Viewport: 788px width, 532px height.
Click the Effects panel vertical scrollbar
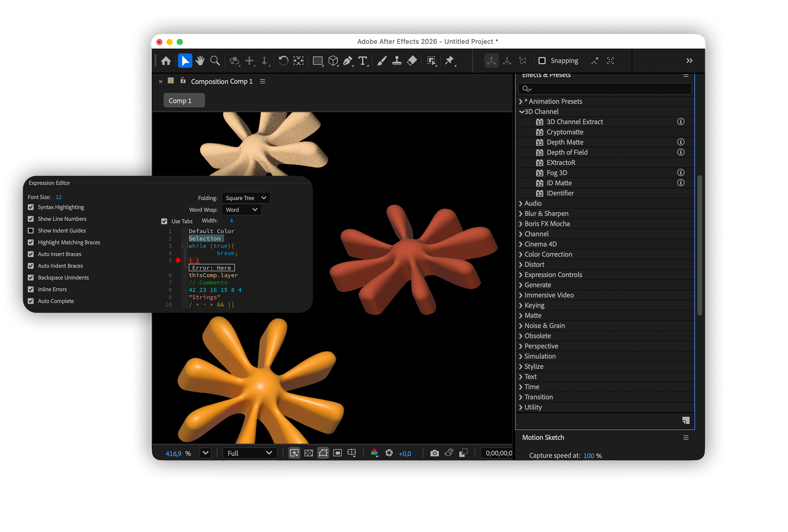click(700, 245)
